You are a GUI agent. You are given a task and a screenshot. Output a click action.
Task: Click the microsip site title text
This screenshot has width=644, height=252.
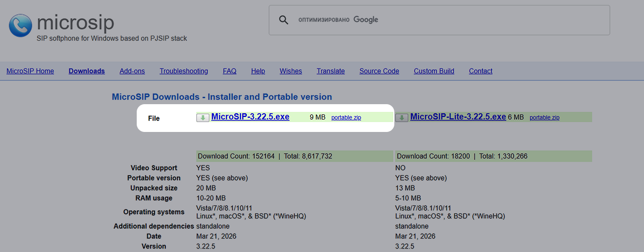75,22
